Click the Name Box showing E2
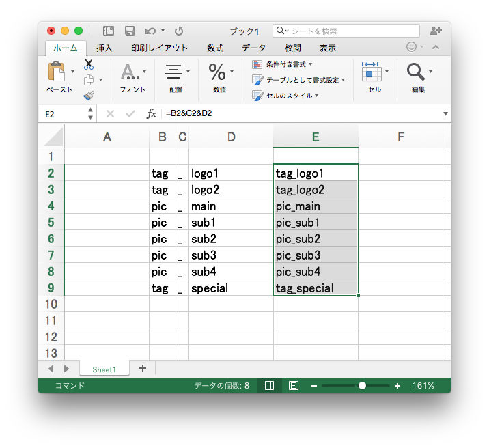Image resolution: width=489 pixels, height=448 pixels. click(64, 114)
